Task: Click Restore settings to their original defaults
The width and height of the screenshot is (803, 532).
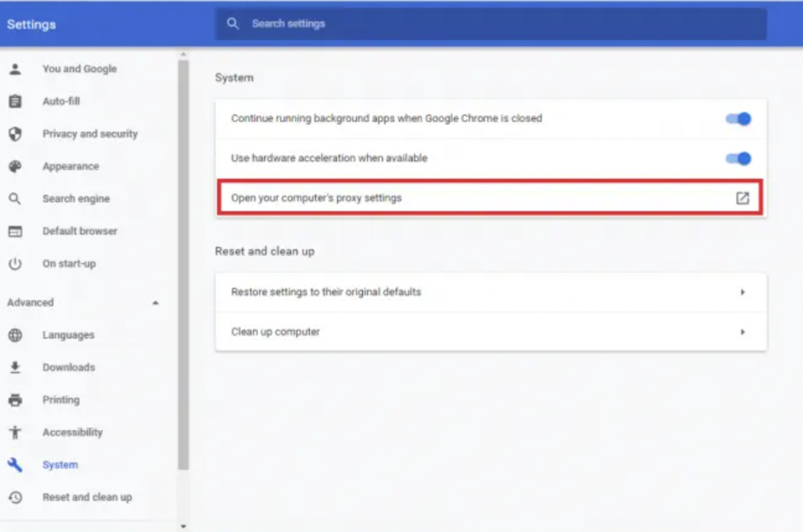Action: tap(491, 292)
